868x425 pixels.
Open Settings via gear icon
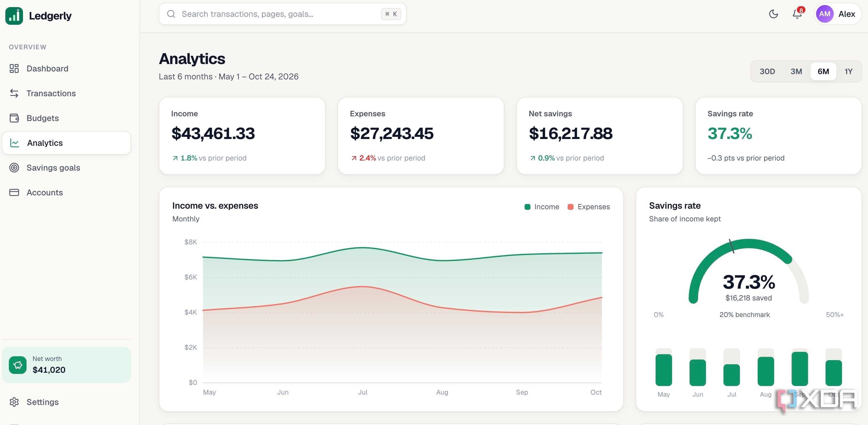(14, 402)
